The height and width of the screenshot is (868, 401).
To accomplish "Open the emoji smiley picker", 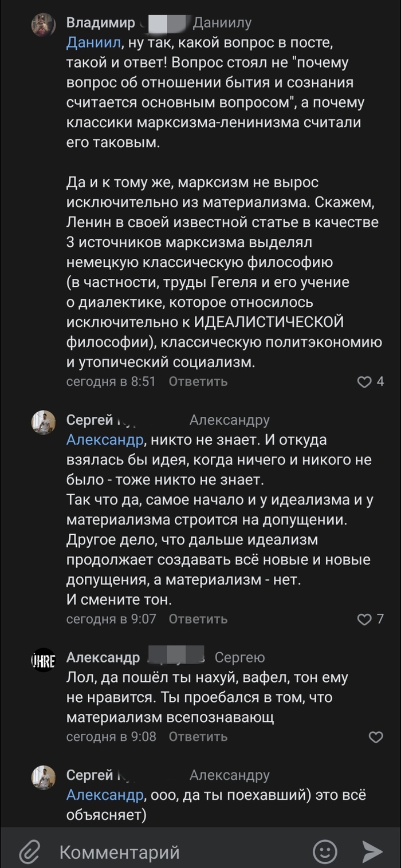I will click(325, 851).
